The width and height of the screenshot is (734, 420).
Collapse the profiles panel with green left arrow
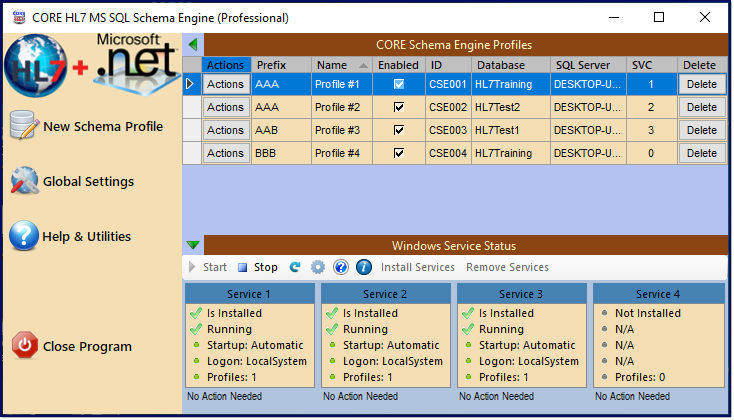pyautogui.click(x=193, y=45)
